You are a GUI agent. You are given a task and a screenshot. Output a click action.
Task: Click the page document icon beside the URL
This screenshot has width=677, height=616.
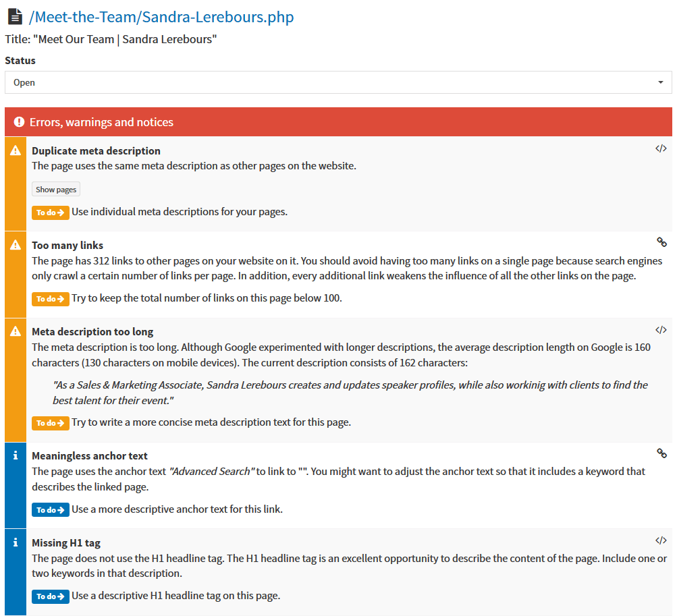15,17
